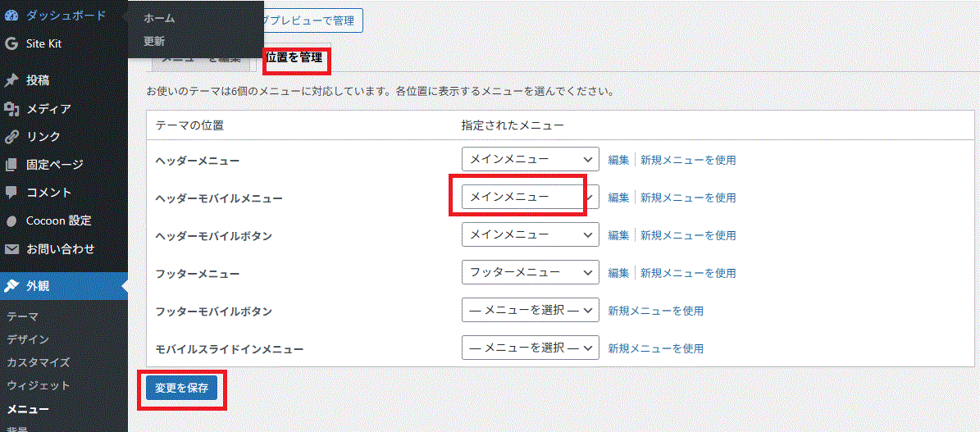Screen dimensions: 980x432
Task: Click the envelope icon for お問い合わせ
Action: point(11,248)
